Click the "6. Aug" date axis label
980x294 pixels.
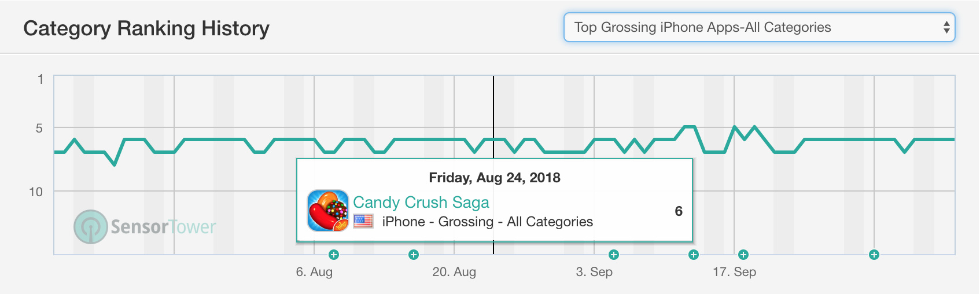click(x=314, y=272)
